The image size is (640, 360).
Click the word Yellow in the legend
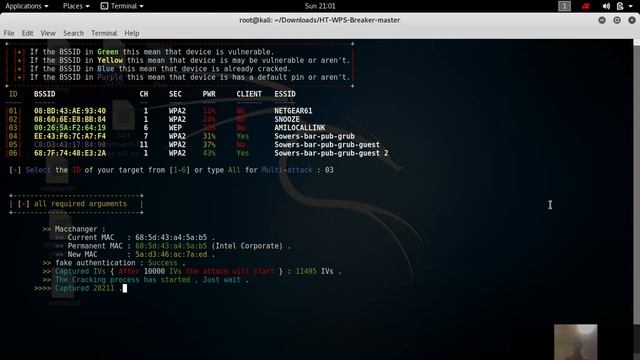point(110,60)
